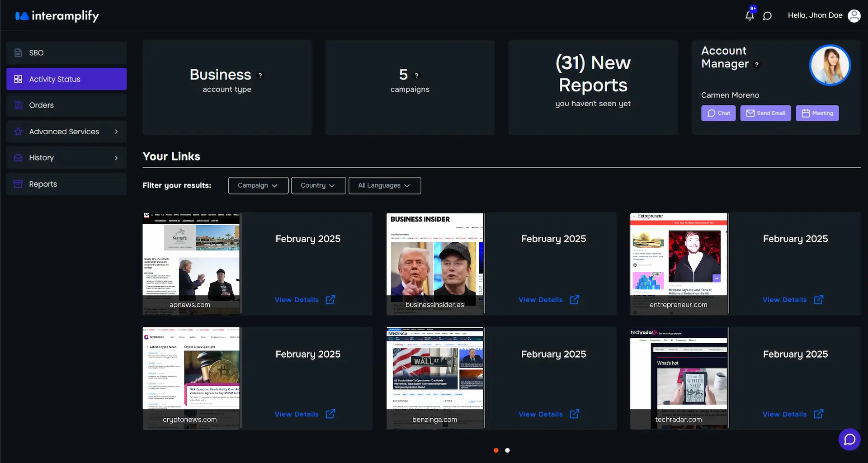Click the Activity Status grid icon
Viewport: 868px width, 463px height.
point(18,79)
